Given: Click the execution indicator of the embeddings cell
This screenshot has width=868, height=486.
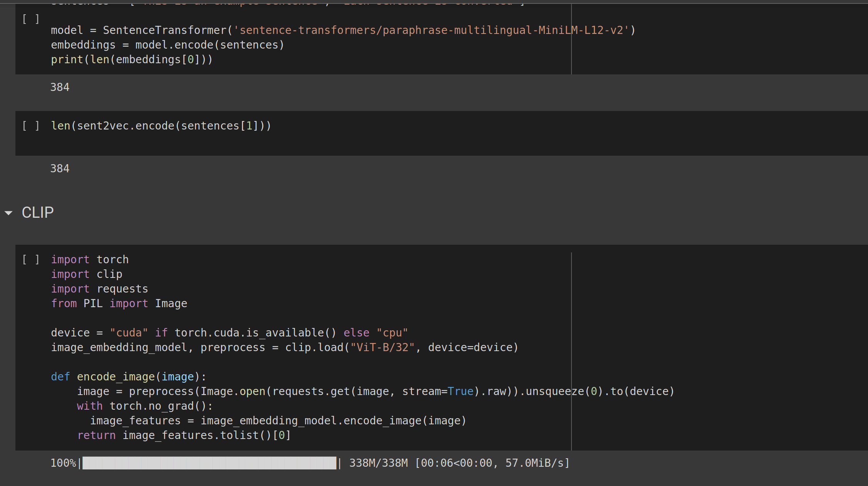Looking at the screenshot, I should point(31,18).
